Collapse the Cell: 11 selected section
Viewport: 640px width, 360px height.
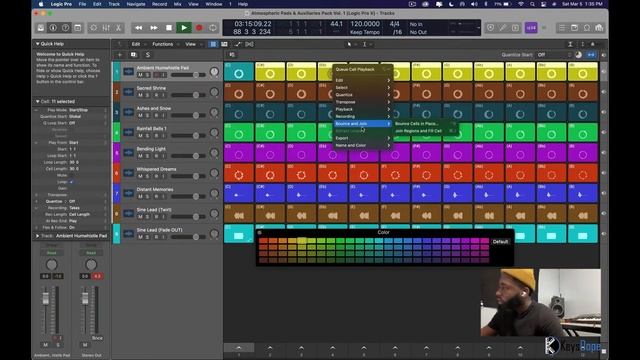click(38, 101)
